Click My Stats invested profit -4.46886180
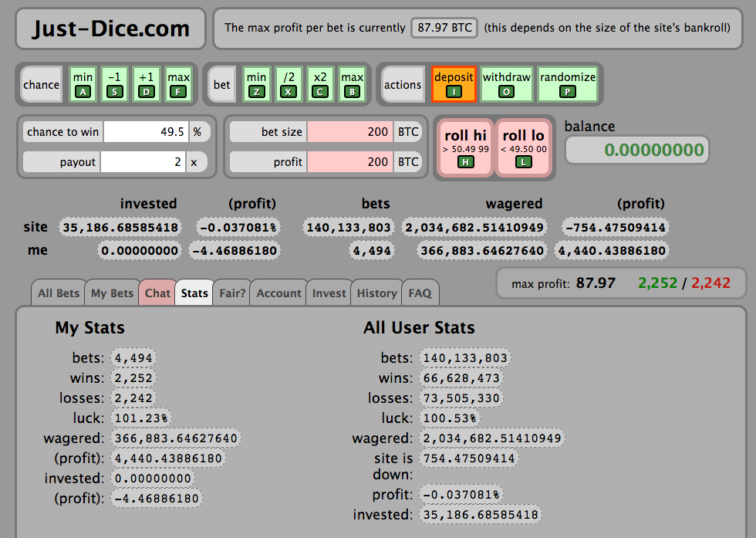Viewport: 756px width, 538px height. pyautogui.click(x=157, y=499)
